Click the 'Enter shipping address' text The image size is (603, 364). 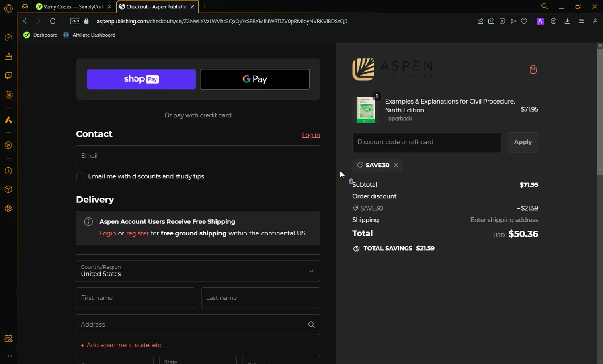[x=504, y=220]
